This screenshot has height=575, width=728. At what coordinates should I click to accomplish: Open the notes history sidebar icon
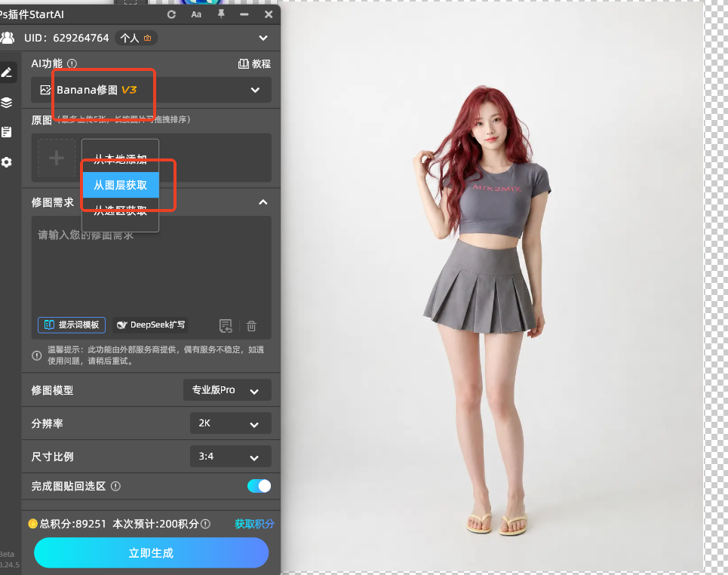[x=7, y=132]
